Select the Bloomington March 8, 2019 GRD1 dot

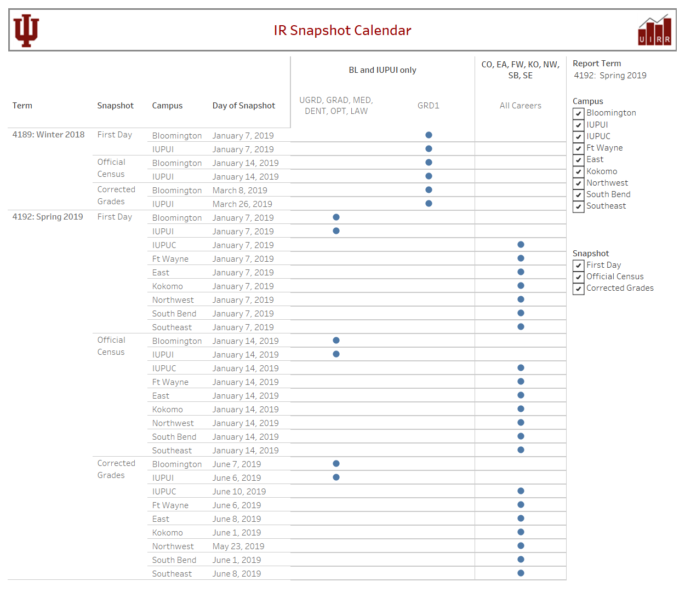coord(429,190)
